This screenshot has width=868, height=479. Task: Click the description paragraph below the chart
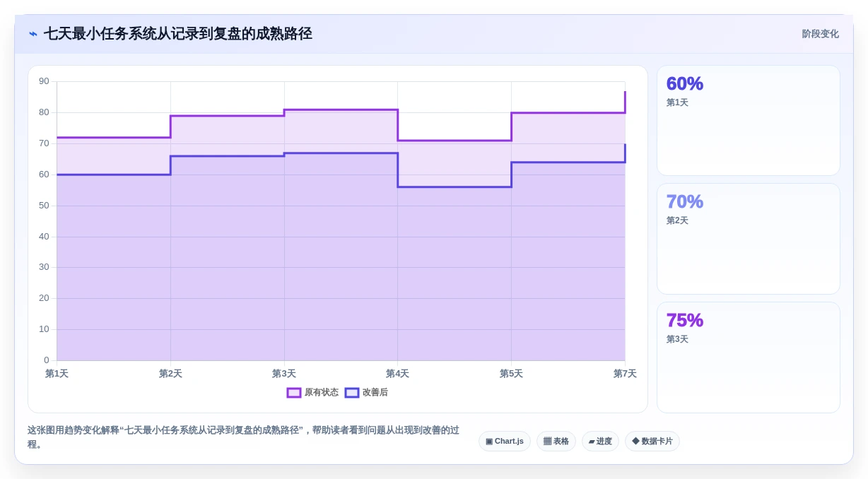(x=244, y=437)
